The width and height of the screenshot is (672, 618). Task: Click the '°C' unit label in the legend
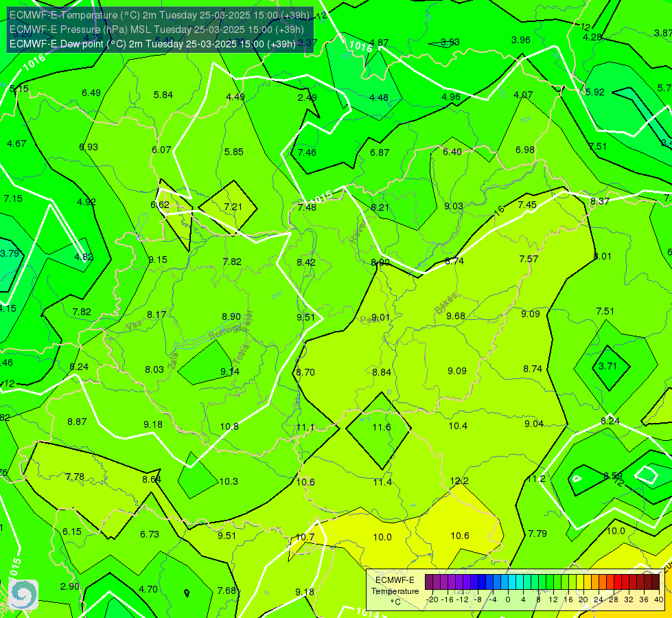pyautogui.click(x=395, y=602)
